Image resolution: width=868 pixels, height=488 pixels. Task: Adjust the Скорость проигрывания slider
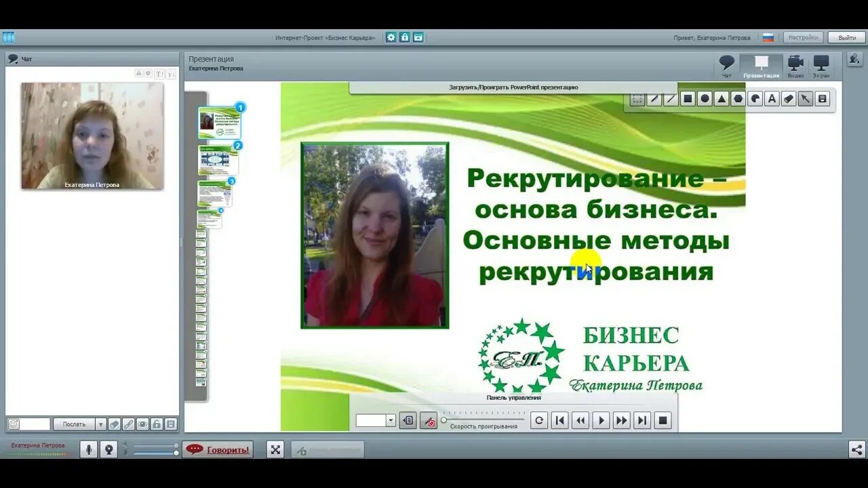[444, 420]
